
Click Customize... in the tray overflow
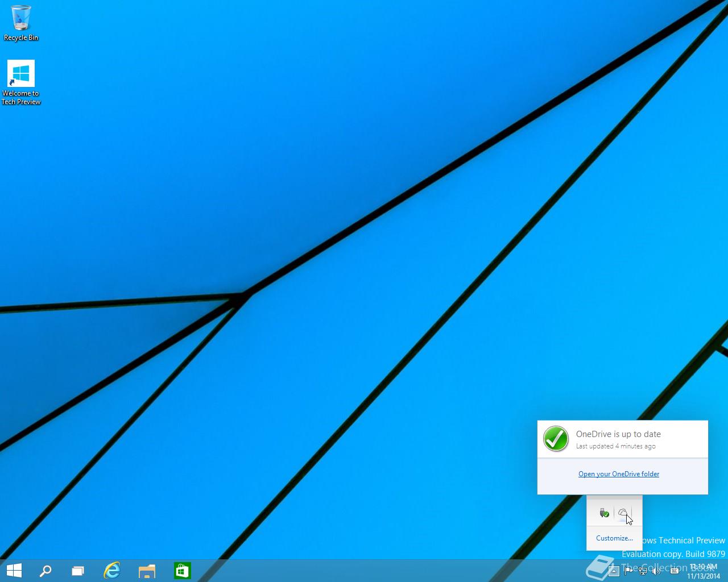(x=614, y=538)
